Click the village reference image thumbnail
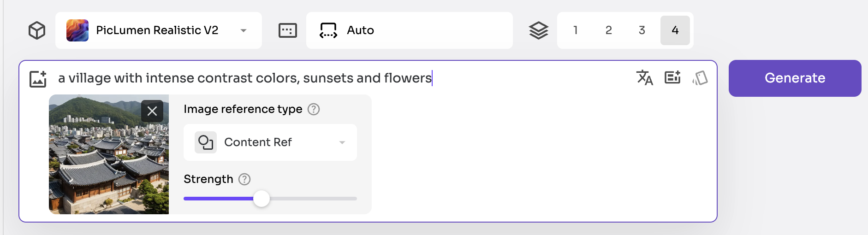The width and height of the screenshot is (868, 235). tap(109, 154)
